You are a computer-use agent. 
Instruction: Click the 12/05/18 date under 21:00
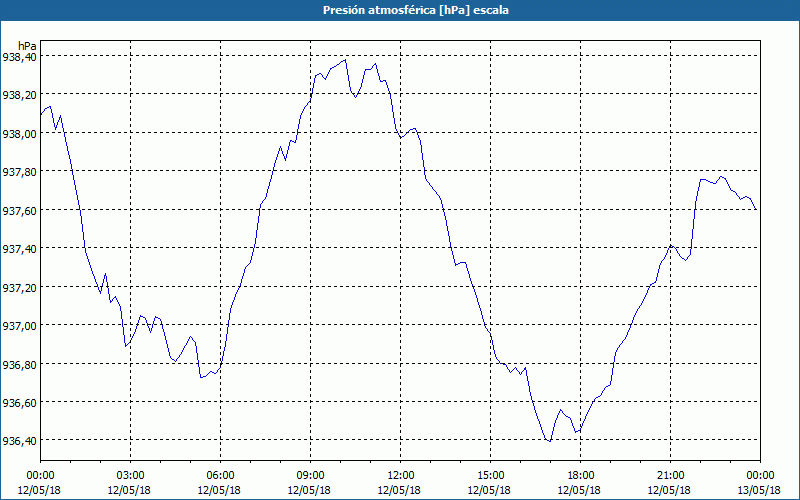pos(669,490)
